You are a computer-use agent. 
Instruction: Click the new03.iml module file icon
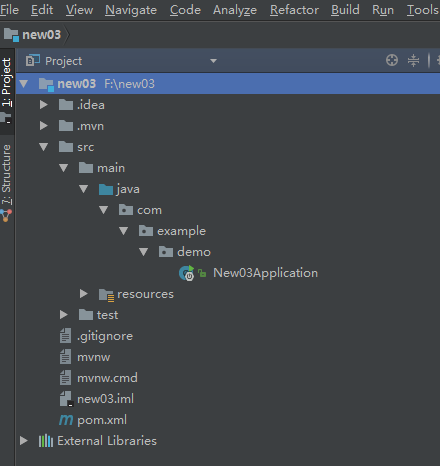coord(66,399)
